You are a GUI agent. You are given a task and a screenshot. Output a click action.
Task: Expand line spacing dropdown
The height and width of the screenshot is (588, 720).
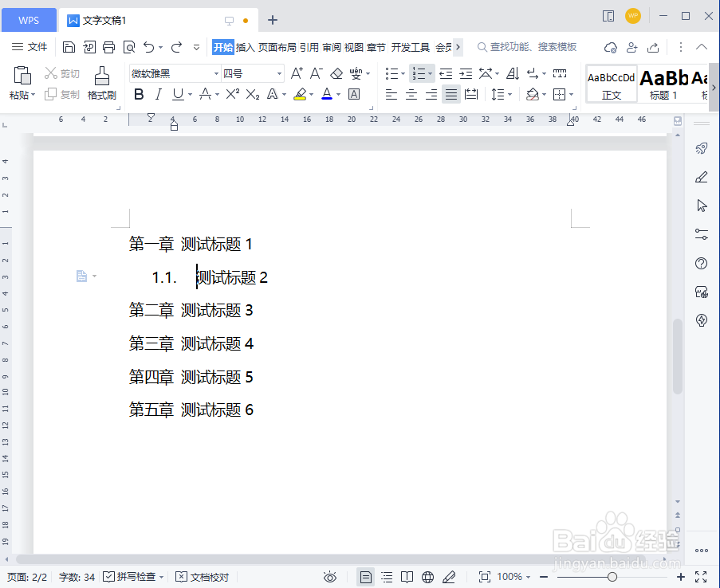click(510, 95)
